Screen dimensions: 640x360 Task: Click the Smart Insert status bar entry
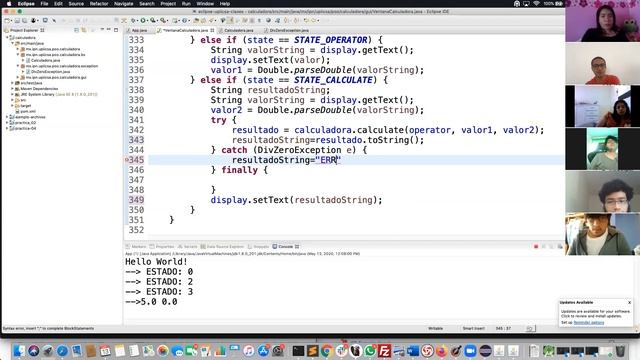(x=473, y=328)
